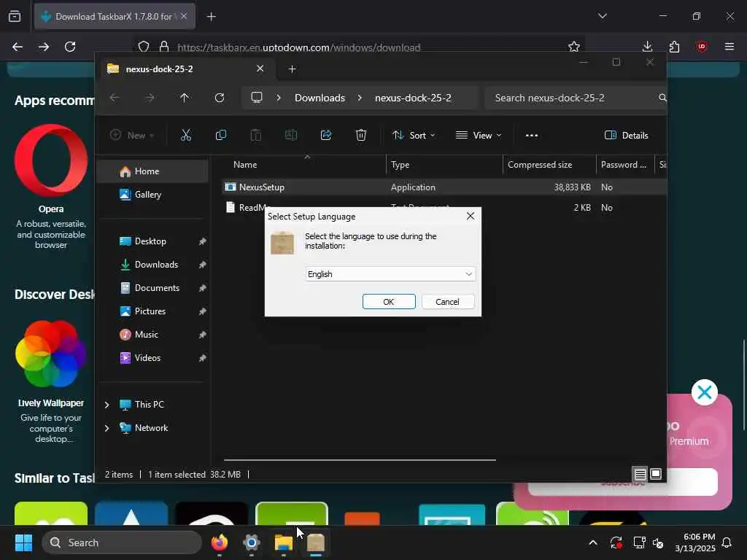Sort by Compressed size column header
This screenshot has height=560, width=747.
pyautogui.click(x=549, y=165)
